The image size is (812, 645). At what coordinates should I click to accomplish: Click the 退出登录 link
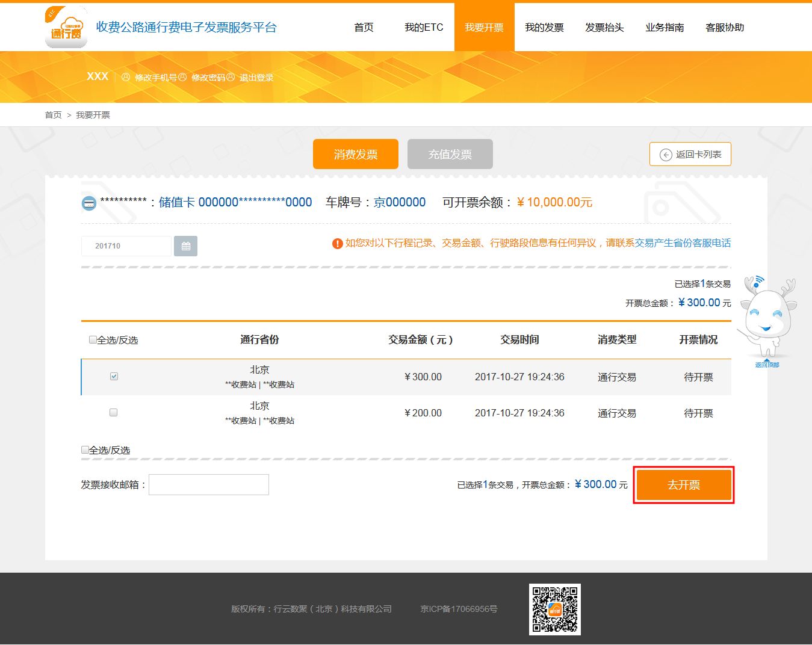(x=256, y=78)
